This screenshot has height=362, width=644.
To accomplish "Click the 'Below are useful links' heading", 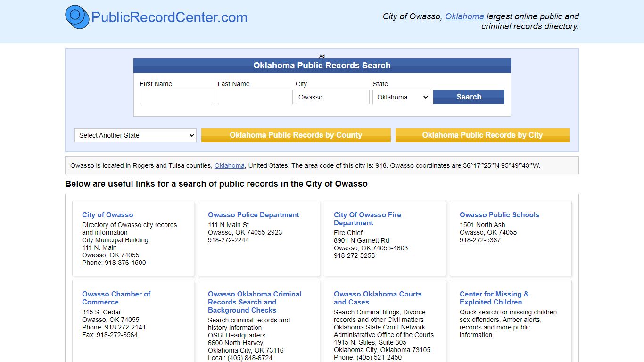I will [216, 184].
